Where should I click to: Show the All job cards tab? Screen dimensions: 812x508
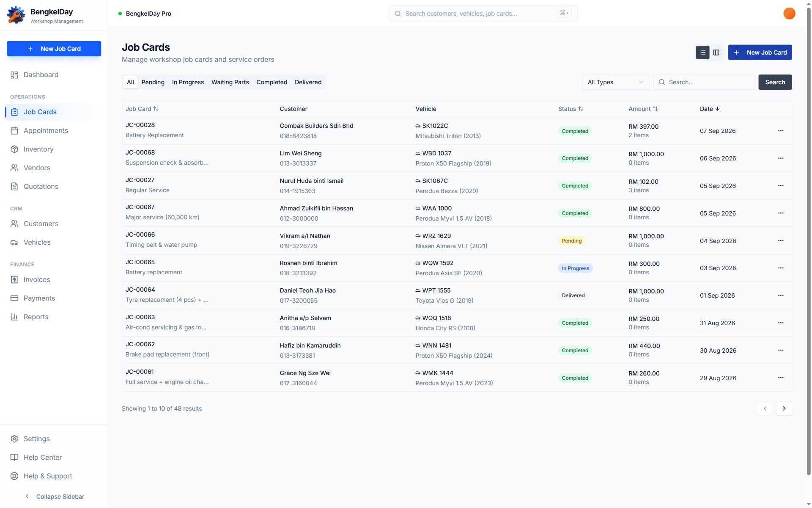coord(130,82)
